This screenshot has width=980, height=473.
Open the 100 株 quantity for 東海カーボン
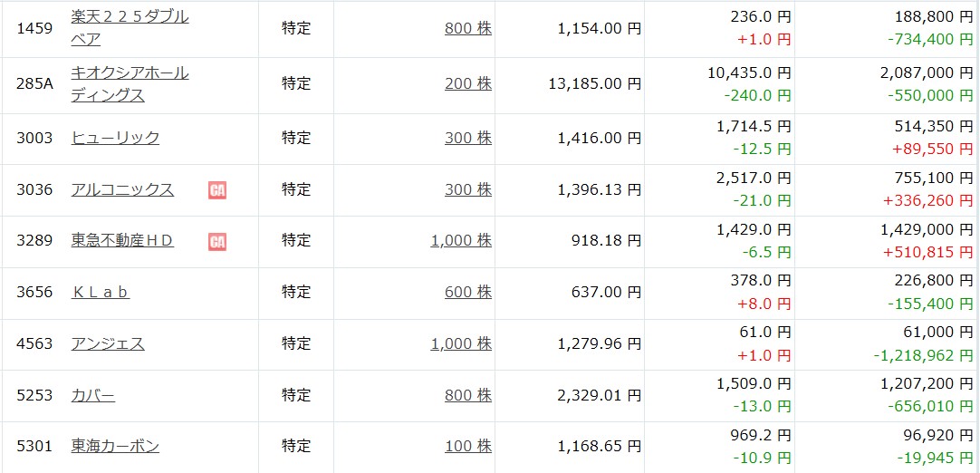click(467, 446)
